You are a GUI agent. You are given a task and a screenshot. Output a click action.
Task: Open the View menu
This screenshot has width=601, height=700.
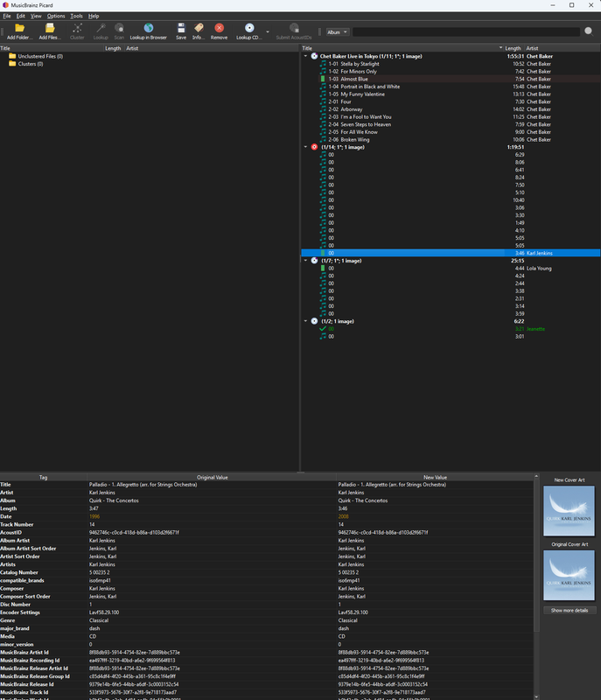coord(36,16)
